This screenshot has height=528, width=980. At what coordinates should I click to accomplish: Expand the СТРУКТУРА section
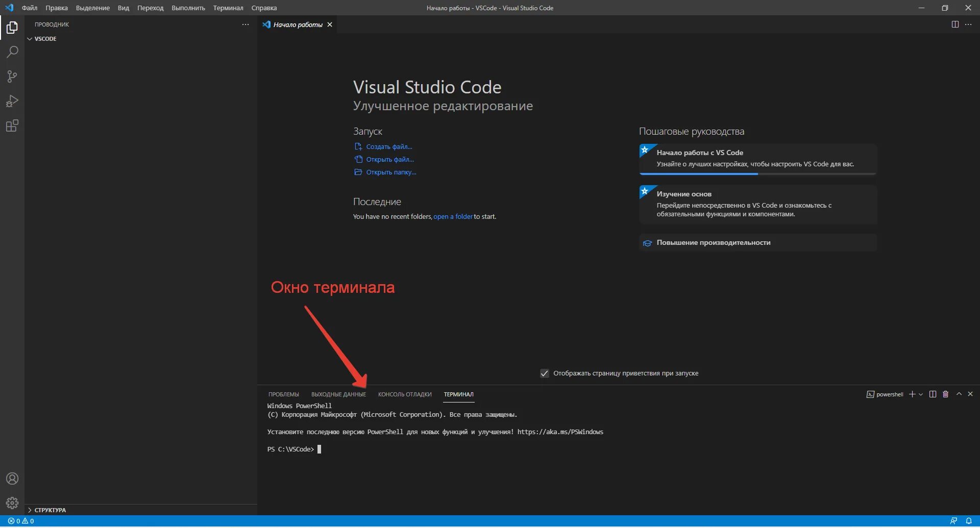coord(30,510)
